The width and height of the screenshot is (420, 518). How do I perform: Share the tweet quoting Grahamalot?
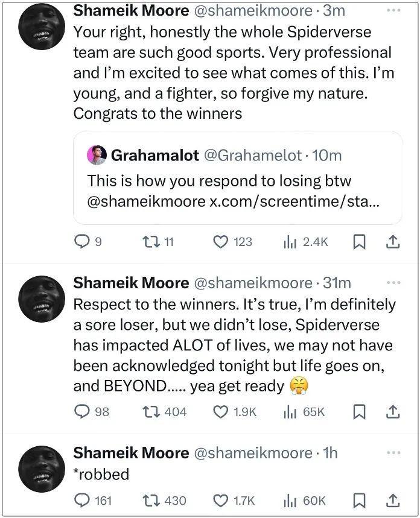tap(392, 242)
